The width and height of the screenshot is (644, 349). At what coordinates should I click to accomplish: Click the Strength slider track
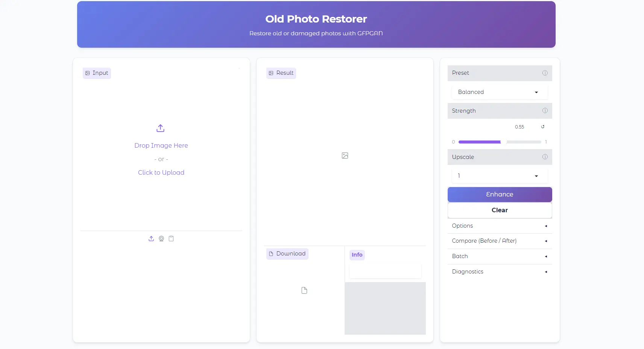click(x=500, y=142)
